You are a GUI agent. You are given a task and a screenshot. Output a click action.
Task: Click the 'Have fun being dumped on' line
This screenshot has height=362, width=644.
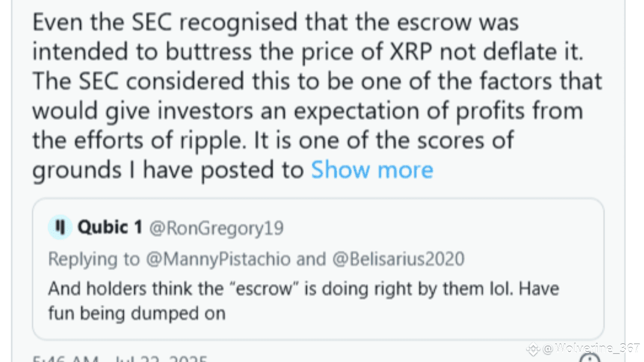(136, 313)
